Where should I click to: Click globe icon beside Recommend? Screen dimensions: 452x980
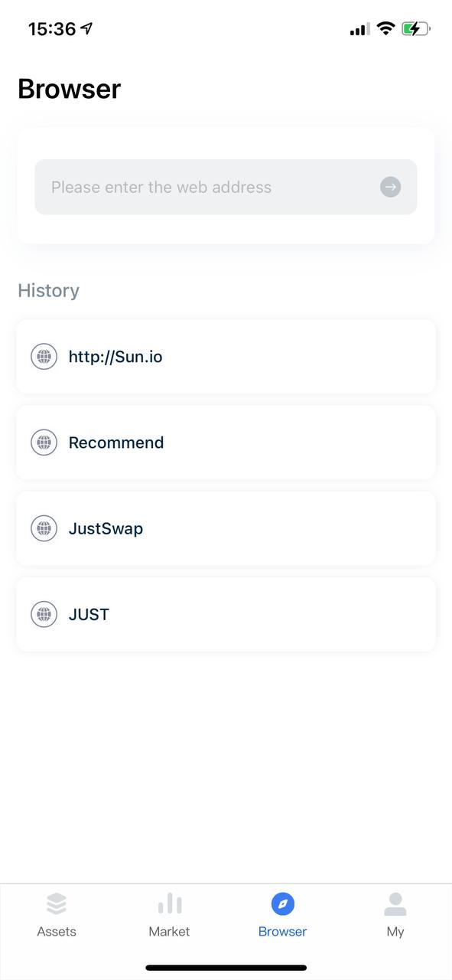44,443
